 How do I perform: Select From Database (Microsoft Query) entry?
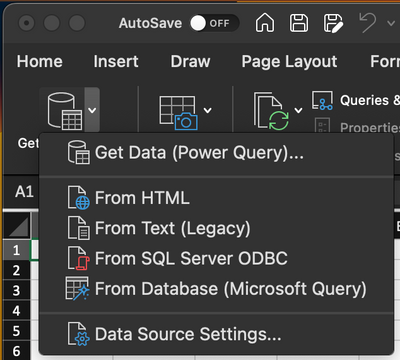(x=216, y=289)
